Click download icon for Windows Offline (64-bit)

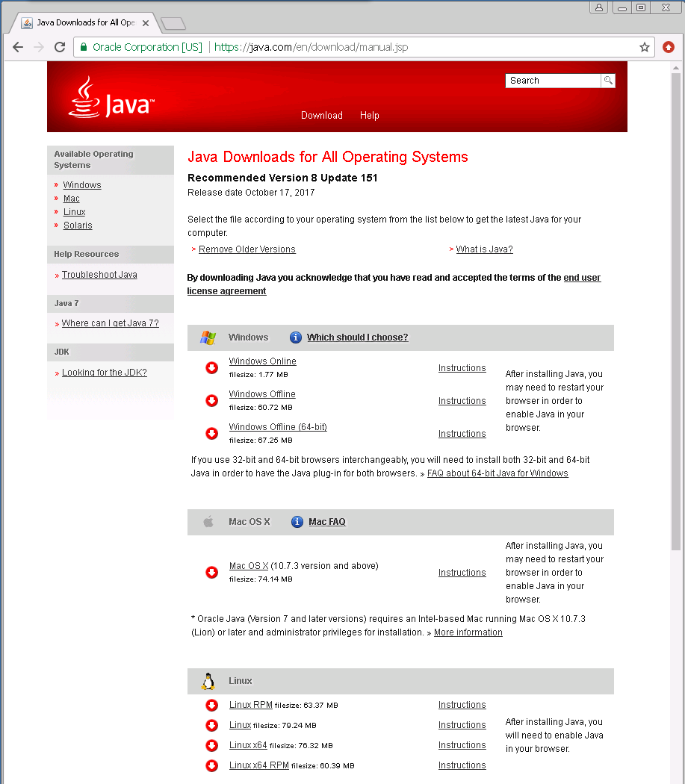(x=211, y=433)
